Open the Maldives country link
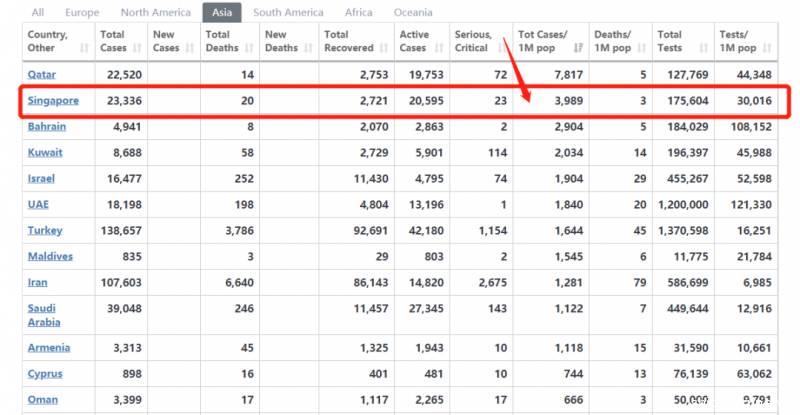This screenshot has width=800, height=415. pyautogui.click(x=50, y=256)
